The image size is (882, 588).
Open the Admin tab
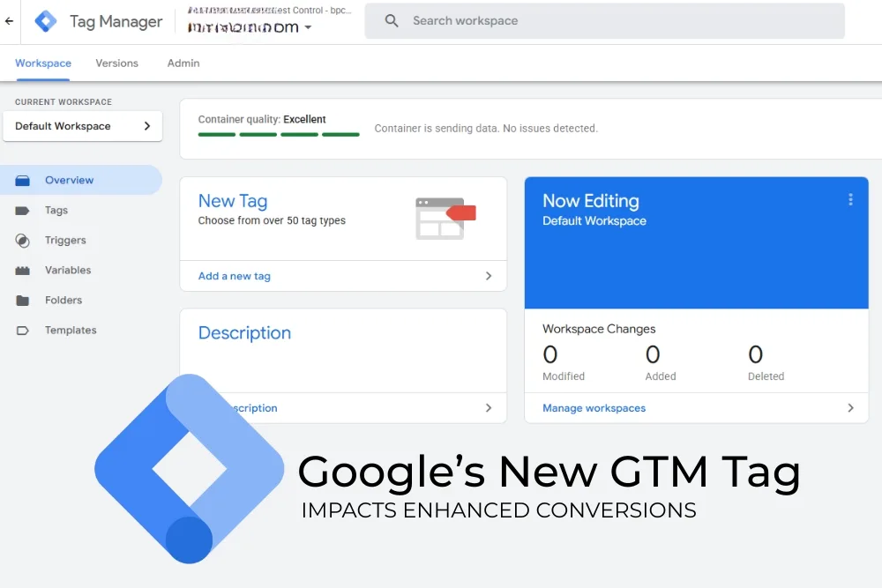coord(183,63)
